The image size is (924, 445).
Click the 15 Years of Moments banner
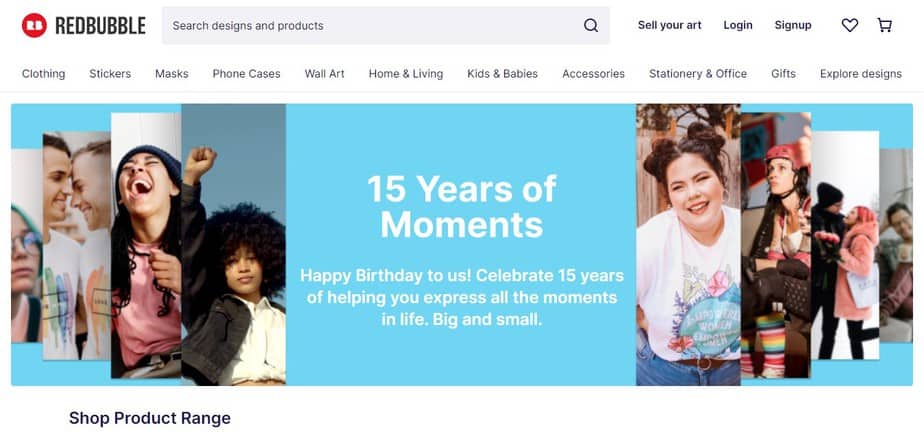[x=461, y=245]
